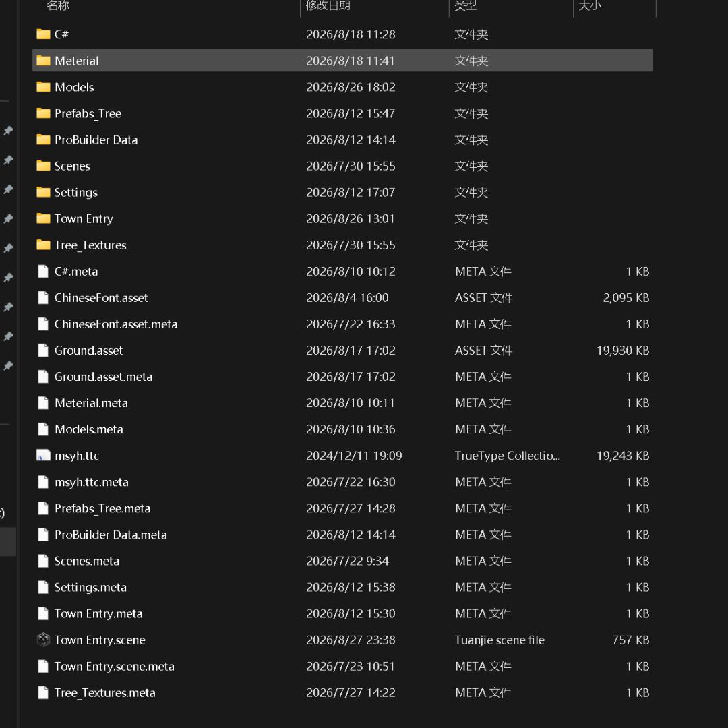The width and height of the screenshot is (728, 728).
Task: Click the Models folder icon
Action: 43,87
